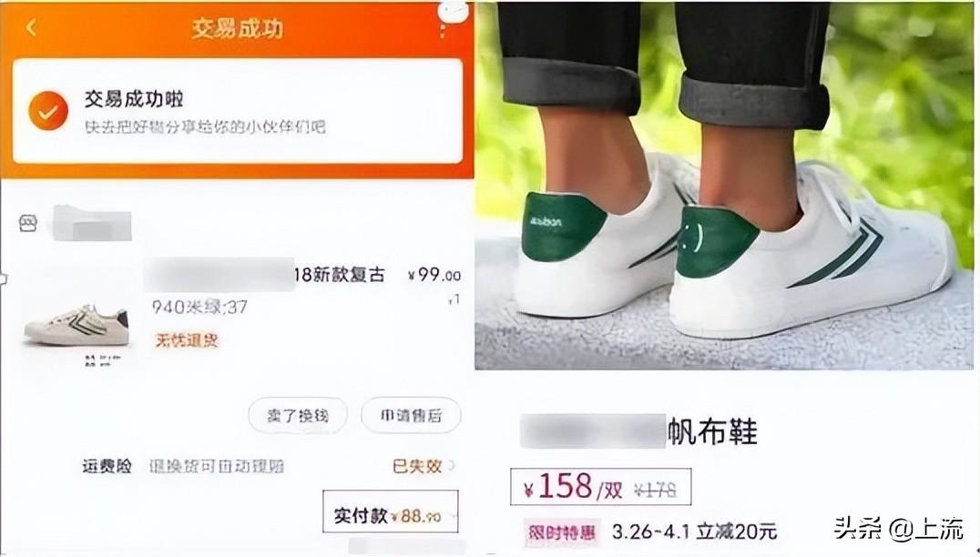Click the 申请售后 button
The height and width of the screenshot is (557, 980).
[412, 415]
